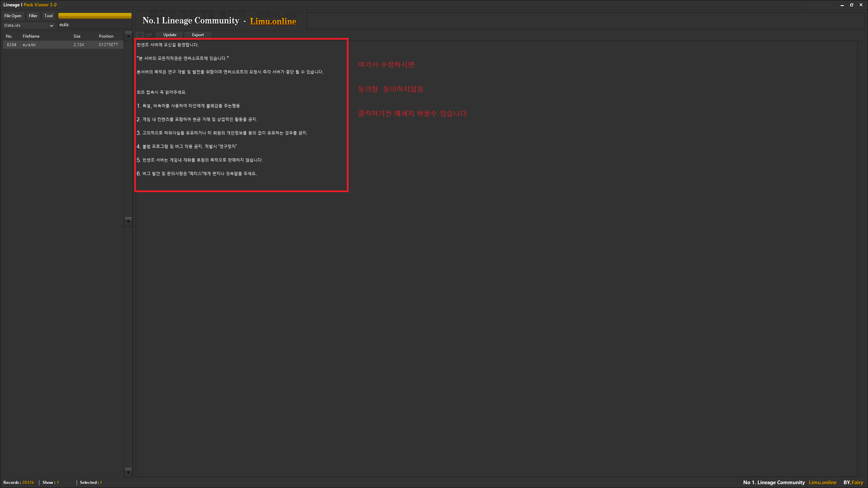Image resolution: width=868 pixels, height=488 pixels.
Task: Click the search field containing 'eula'
Action: tap(95, 25)
